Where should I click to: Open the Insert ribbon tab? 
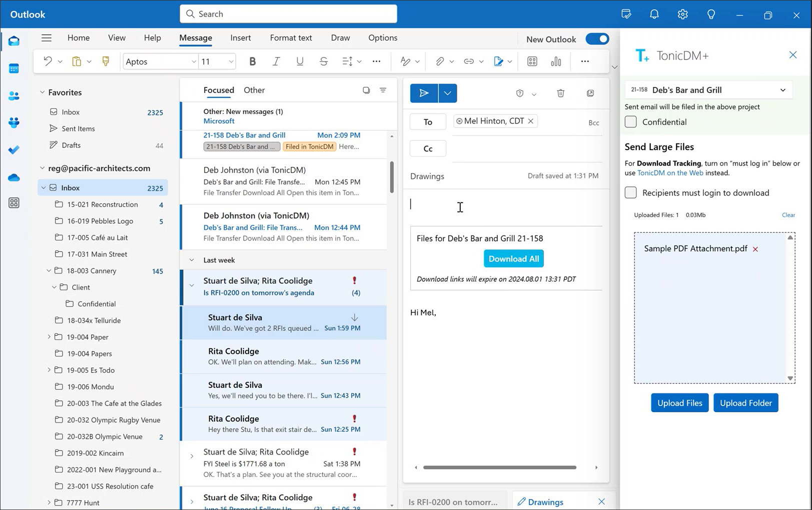point(241,38)
